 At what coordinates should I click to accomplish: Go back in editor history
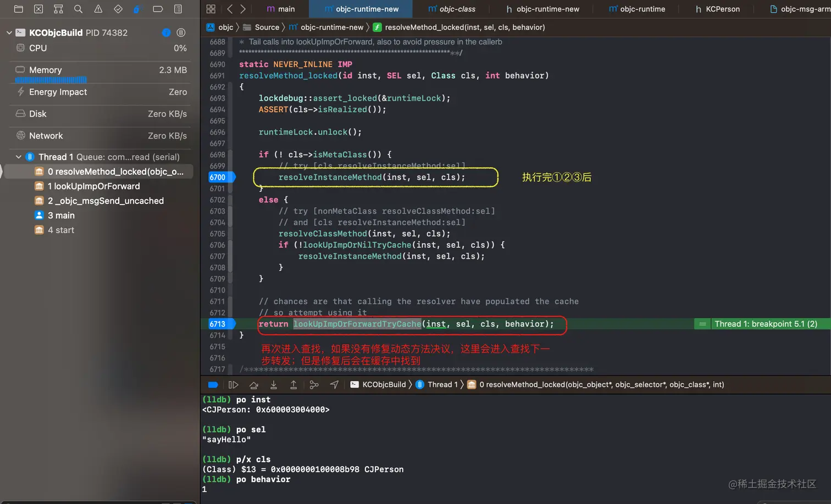click(x=230, y=9)
